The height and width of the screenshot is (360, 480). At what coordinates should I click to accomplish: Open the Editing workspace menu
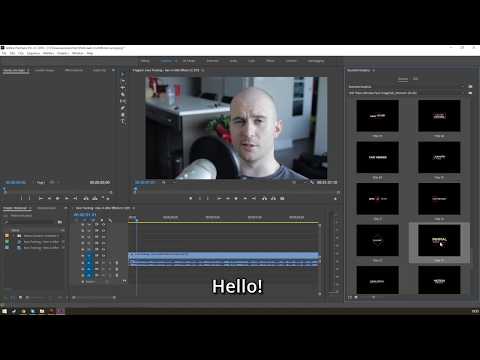[x=176, y=61]
